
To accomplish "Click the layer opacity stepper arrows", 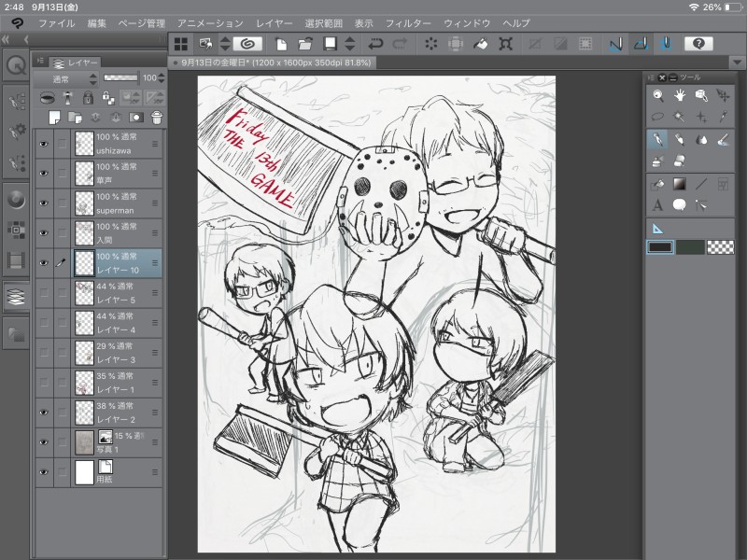I will click(x=161, y=78).
